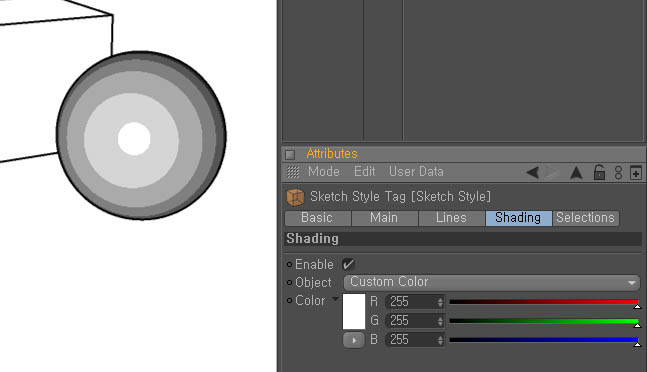Uncheck the Enable shading checkbox
Viewport: 647px width, 372px height.
pos(348,264)
